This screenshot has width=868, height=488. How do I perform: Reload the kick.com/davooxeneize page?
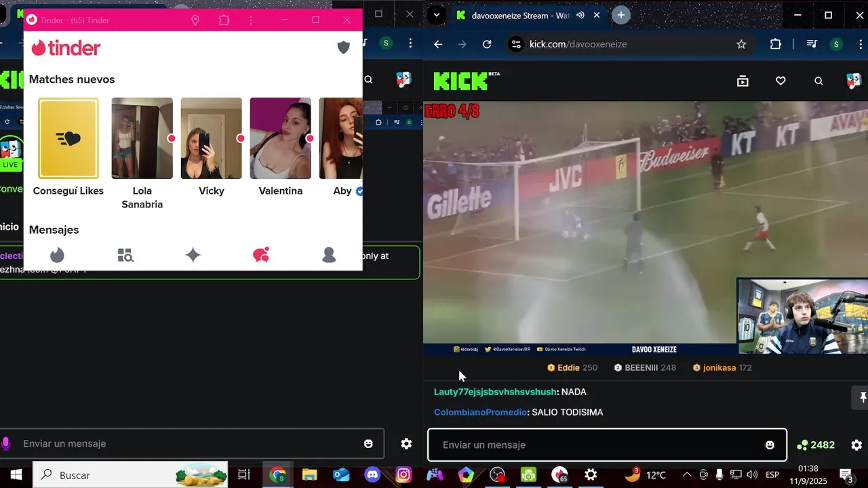tap(487, 44)
